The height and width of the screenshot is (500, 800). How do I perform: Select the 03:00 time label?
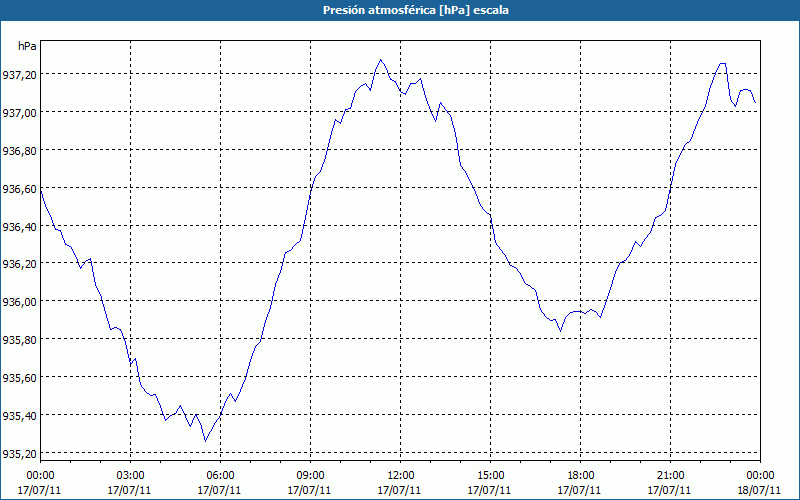[130, 475]
